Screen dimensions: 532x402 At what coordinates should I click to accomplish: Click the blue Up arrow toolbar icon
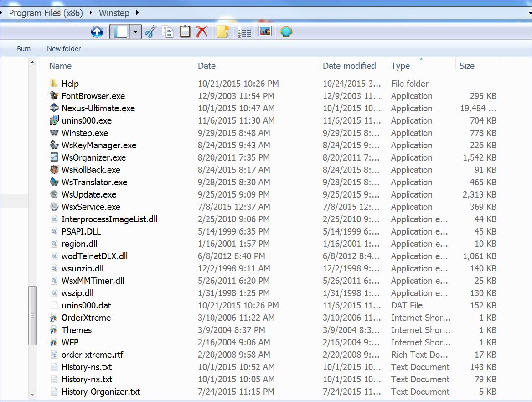click(97, 32)
